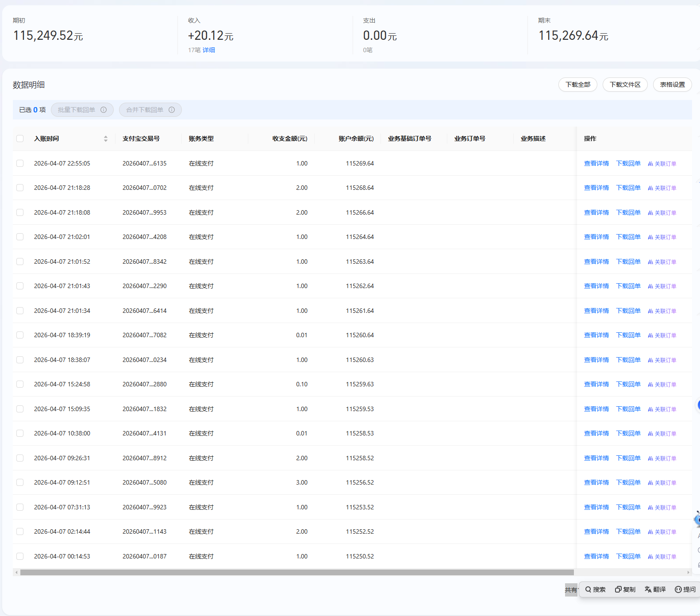Click the 提问 ask icon in popup

point(678,589)
